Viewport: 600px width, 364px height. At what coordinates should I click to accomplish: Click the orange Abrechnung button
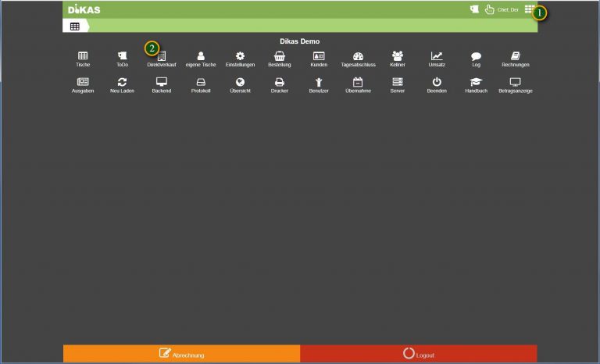182,354
